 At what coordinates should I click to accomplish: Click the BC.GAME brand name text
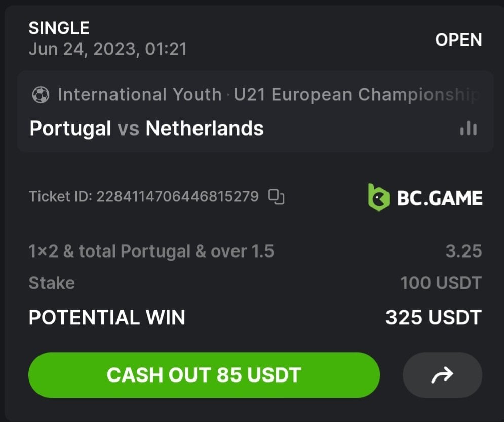tap(439, 198)
